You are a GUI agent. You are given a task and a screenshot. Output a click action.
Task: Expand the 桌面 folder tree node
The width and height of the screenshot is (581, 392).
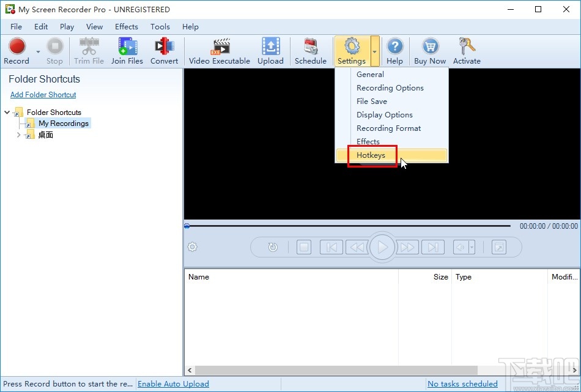[18, 135]
